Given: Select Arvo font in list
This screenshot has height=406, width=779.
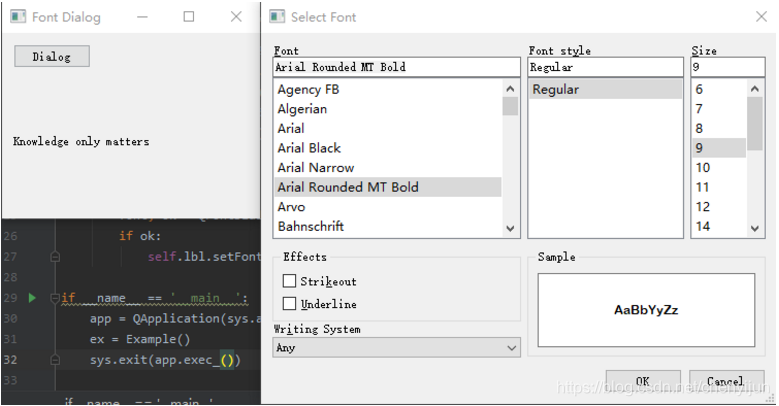Looking at the screenshot, I should click(389, 207).
